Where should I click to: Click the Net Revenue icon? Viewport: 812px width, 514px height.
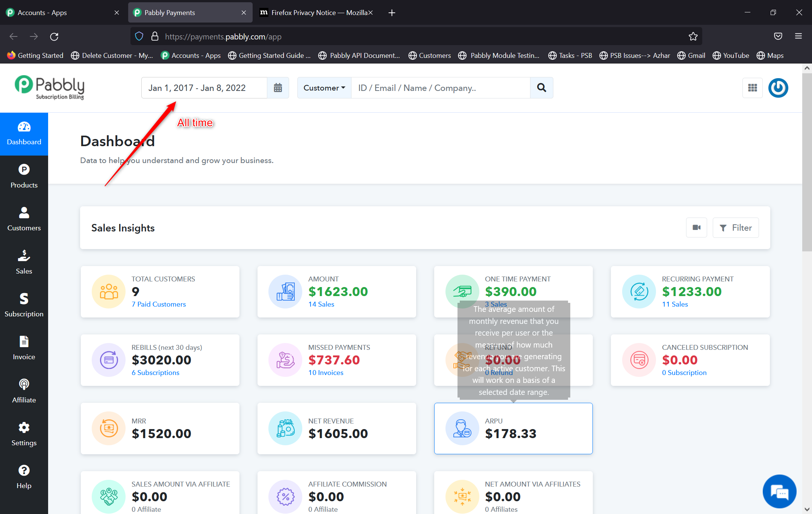(285, 428)
